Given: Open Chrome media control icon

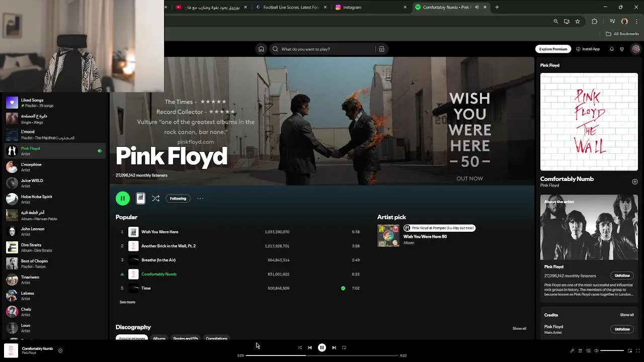Looking at the screenshot, I should coord(612,21).
